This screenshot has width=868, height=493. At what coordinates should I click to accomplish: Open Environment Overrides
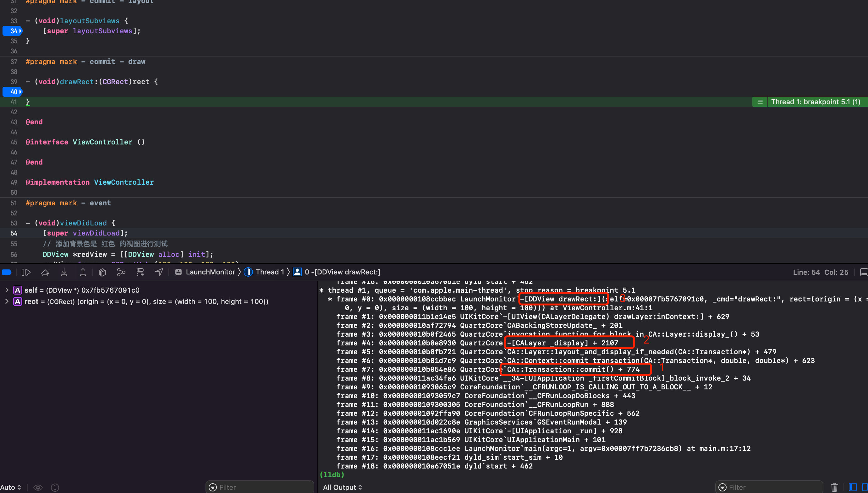(140, 272)
